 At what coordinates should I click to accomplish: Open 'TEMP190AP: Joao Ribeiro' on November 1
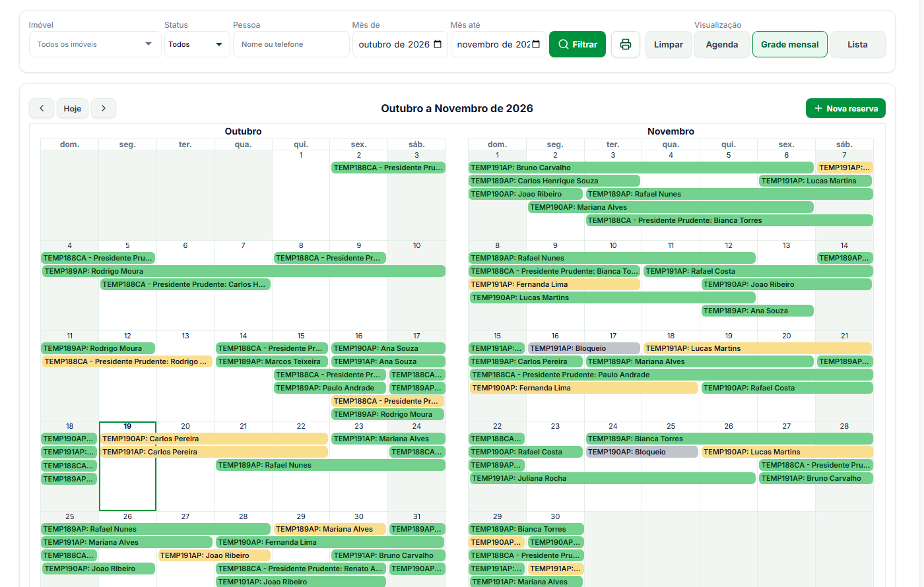coord(525,194)
